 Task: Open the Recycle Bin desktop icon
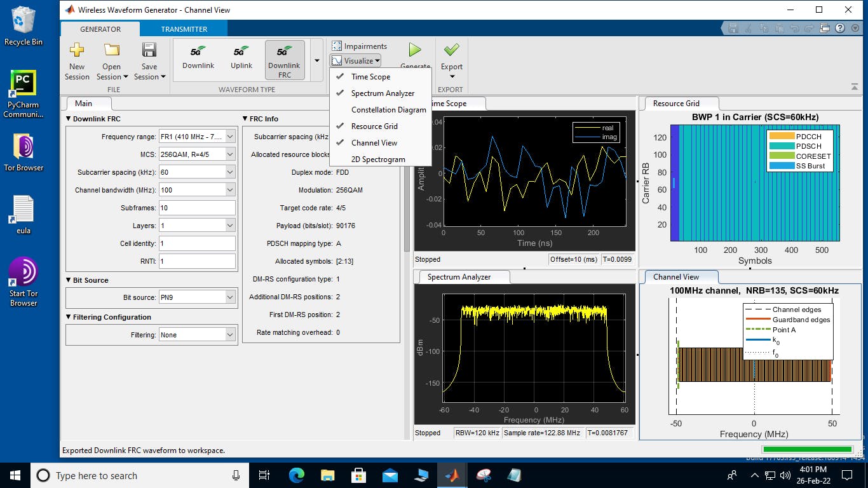click(24, 25)
